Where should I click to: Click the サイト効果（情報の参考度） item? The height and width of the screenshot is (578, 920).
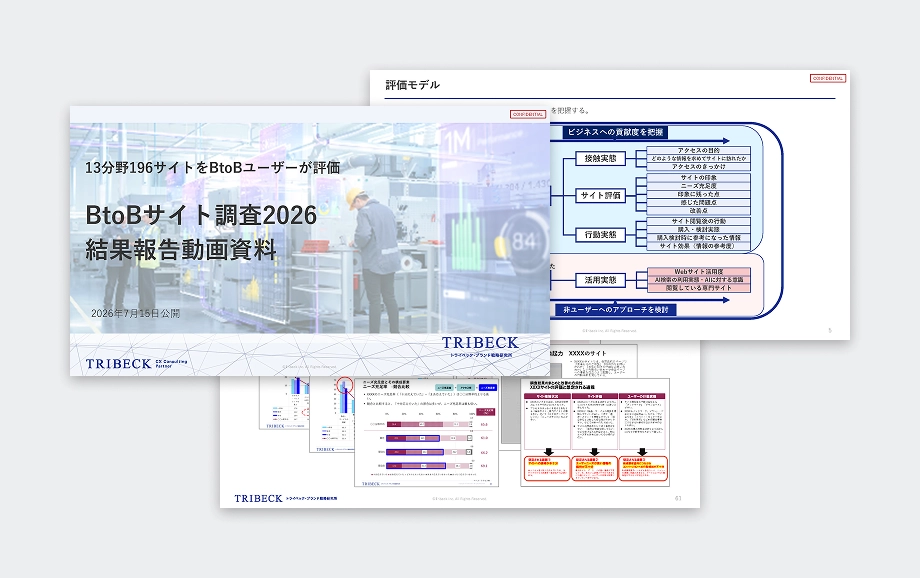tap(698, 246)
